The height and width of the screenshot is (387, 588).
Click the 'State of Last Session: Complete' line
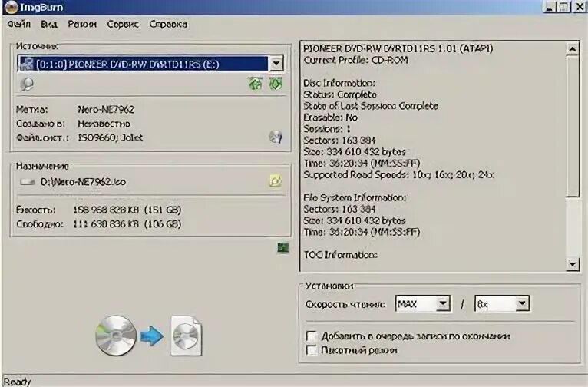[371, 106]
